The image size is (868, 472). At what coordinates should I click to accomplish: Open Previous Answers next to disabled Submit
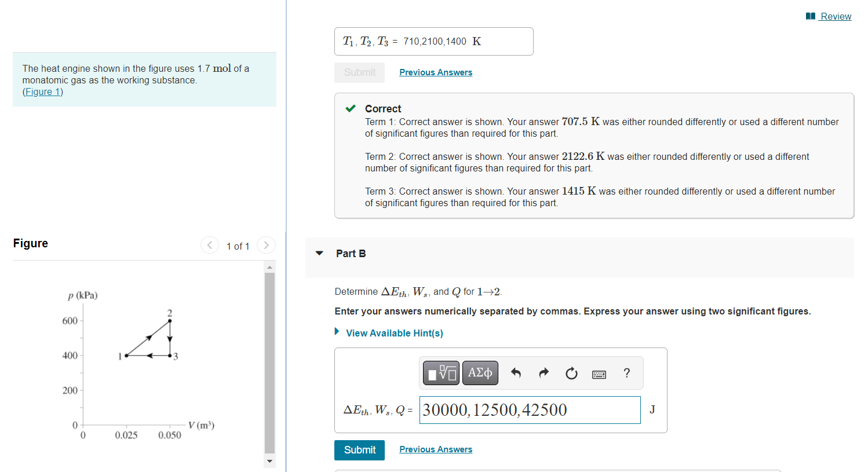coord(436,72)
